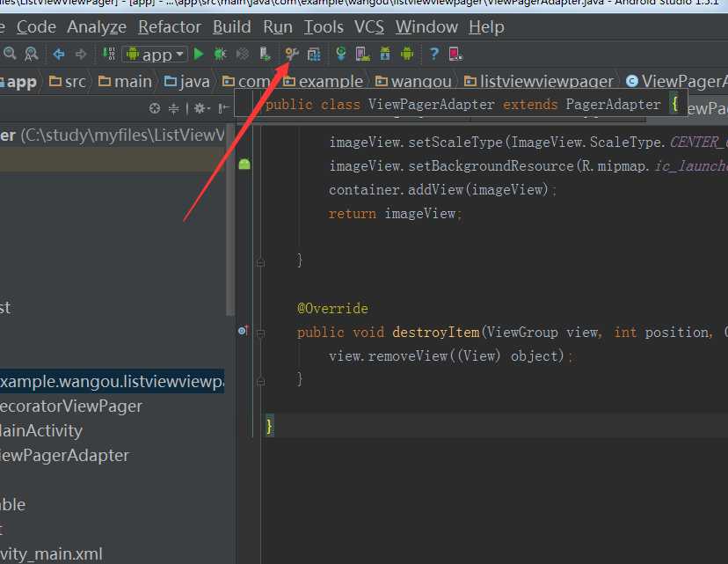Open the Android Device Monitor icon
Viewport: 728px width, 564px height.
(x=407, y=55)
